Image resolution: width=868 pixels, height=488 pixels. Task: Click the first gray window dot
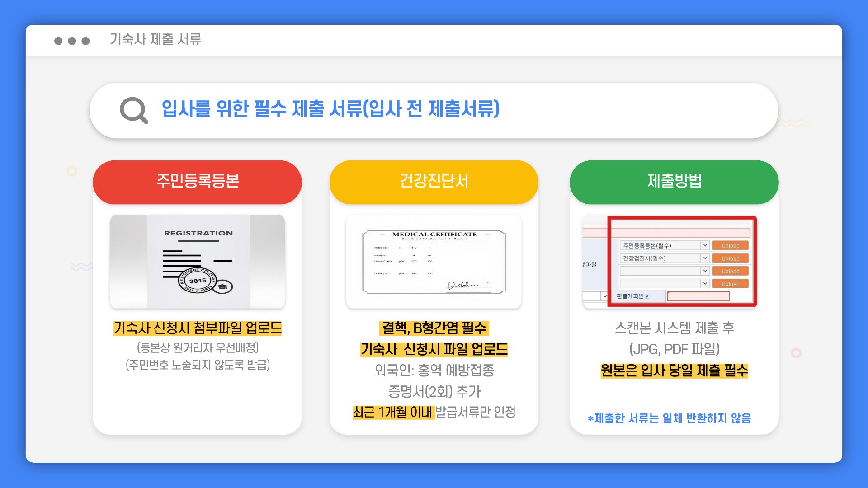click(58, 41)
